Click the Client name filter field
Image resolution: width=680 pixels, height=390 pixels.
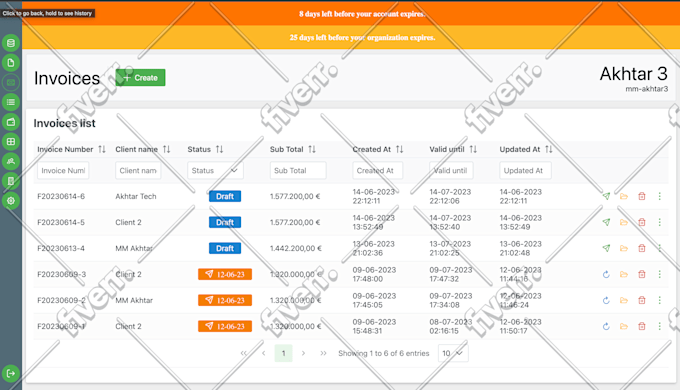[138, 170]
